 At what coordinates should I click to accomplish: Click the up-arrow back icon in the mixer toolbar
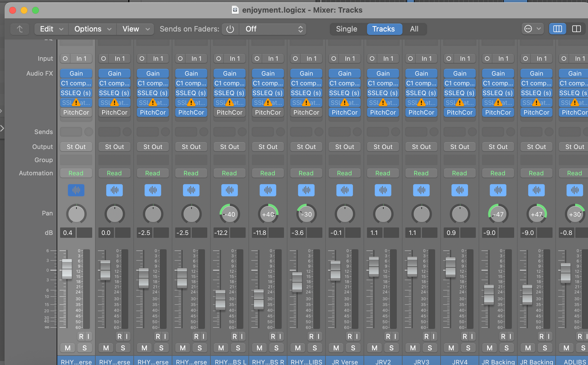pyautogui.click(x=20, y=29)
